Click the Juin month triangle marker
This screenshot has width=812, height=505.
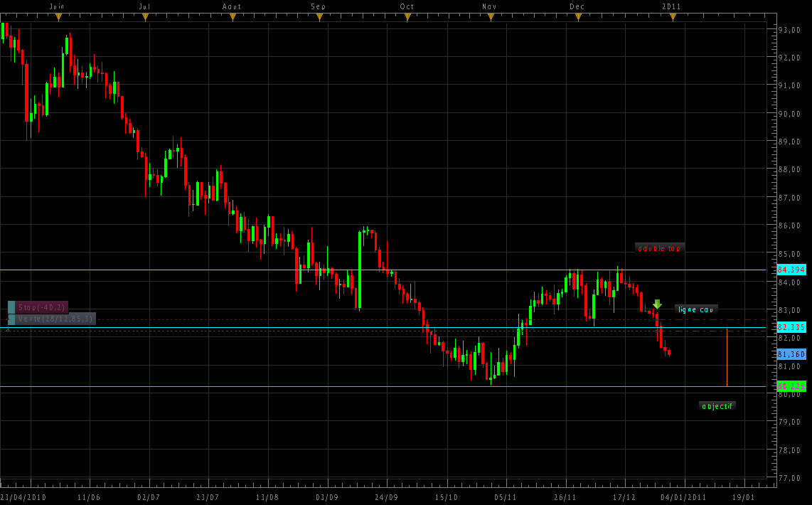coord(58,18)
